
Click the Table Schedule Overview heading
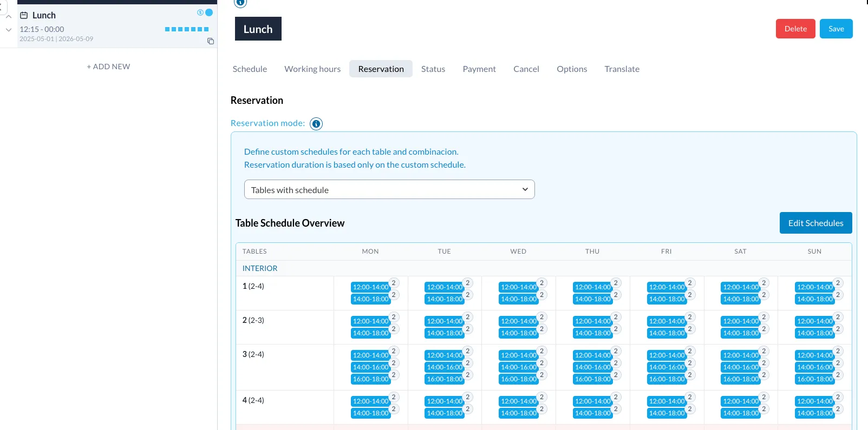pos(290,223)
